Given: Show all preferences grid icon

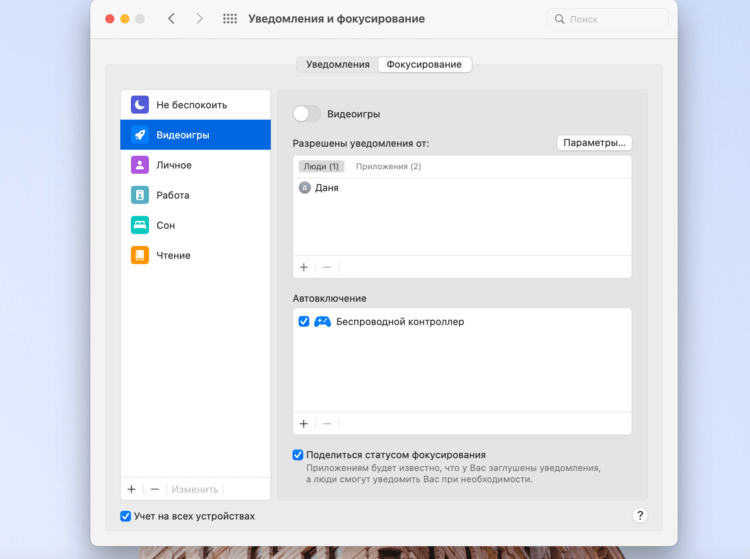Looking at the screenshot, I should 230,19.
